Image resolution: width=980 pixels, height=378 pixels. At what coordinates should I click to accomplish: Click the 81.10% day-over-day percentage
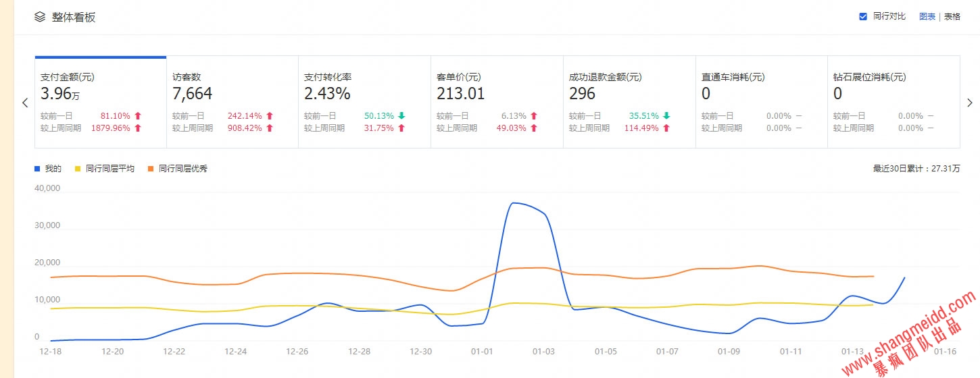pyautogui.click(x=116, y=116)
